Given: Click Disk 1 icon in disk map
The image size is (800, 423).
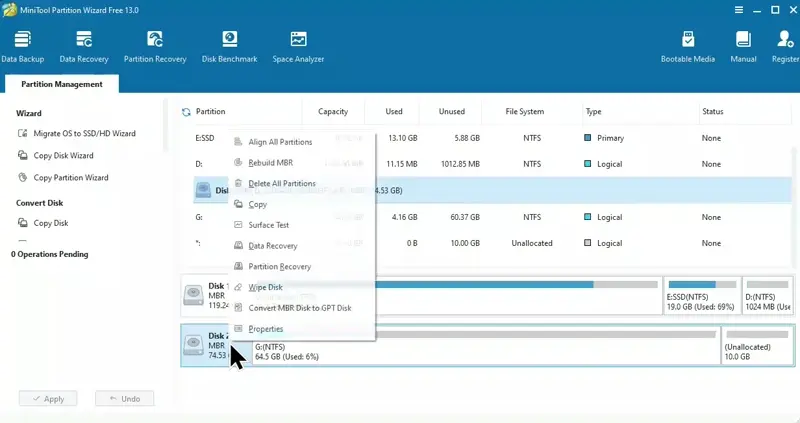Looking at the screenshot, I should click(193, 295).
